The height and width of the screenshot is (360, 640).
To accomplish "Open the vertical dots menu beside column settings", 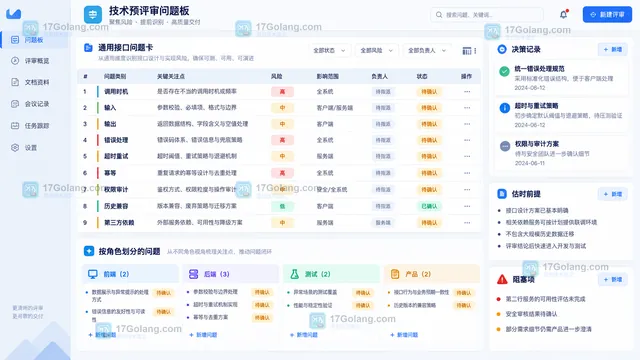I will 475,51.
